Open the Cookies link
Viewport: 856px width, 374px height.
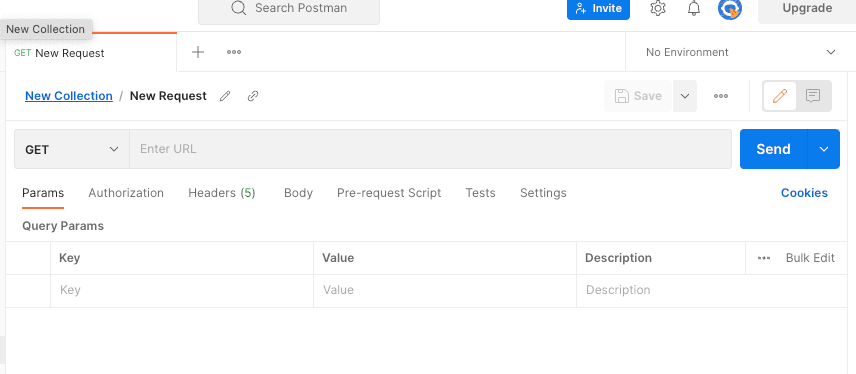[x=804, y=193]
